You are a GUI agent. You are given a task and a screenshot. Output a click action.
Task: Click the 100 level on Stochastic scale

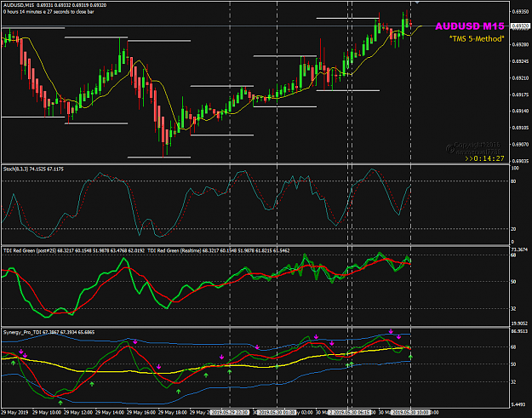(x=515, y=169)
